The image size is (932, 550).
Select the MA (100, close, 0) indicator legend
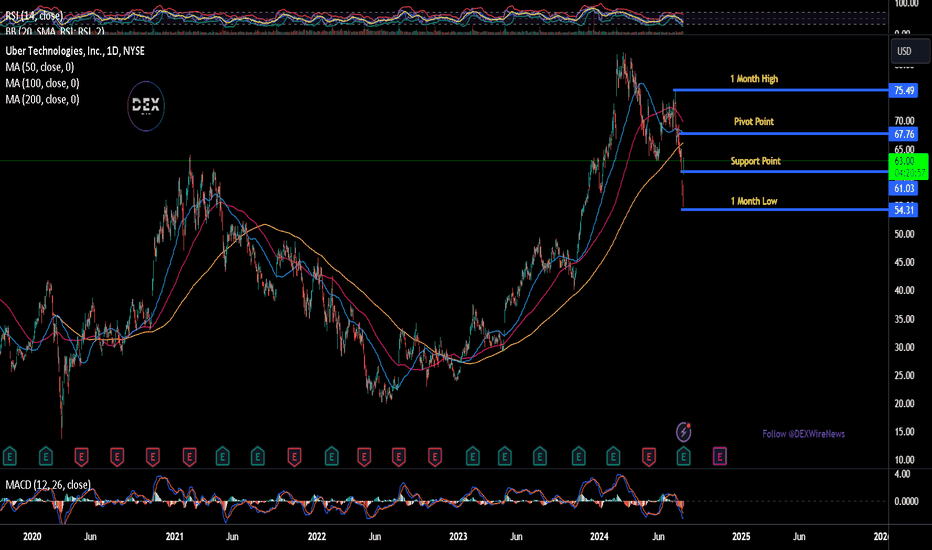[x=42, y=83]
